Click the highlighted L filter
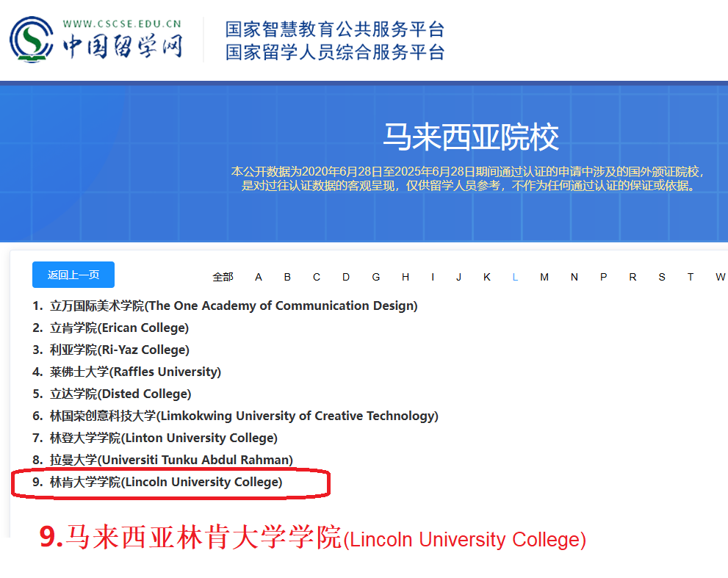728x578 pixels. tap(515, 277)
